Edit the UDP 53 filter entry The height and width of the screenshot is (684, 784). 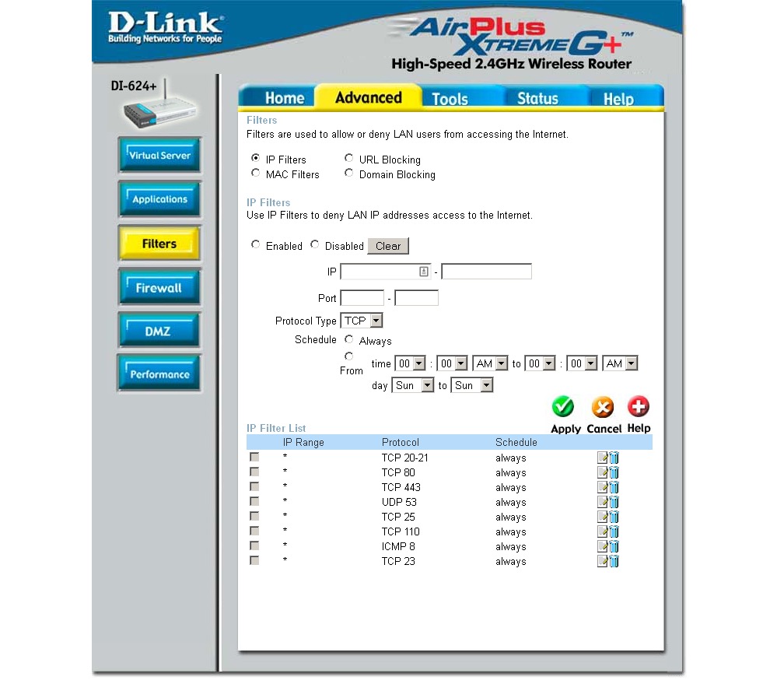tap(603, 502)
